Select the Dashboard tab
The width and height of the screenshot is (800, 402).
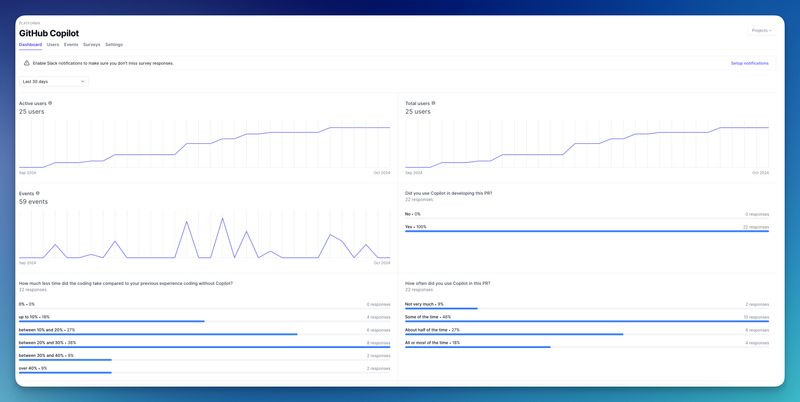pyautogui.click(x=30, y=45)
